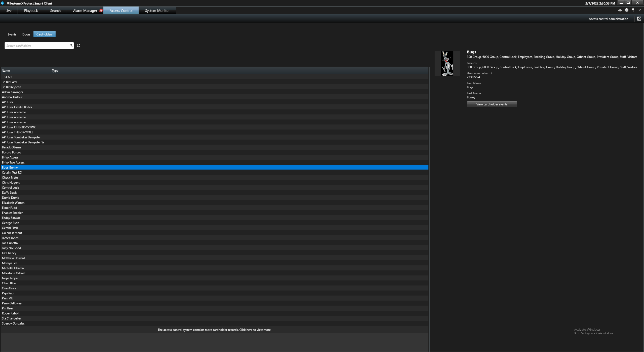The height and width of the screenshot is (352, 644).
Task: Select cardholder API User Tombekai Dempster Sr
Action: click(214, 142)
